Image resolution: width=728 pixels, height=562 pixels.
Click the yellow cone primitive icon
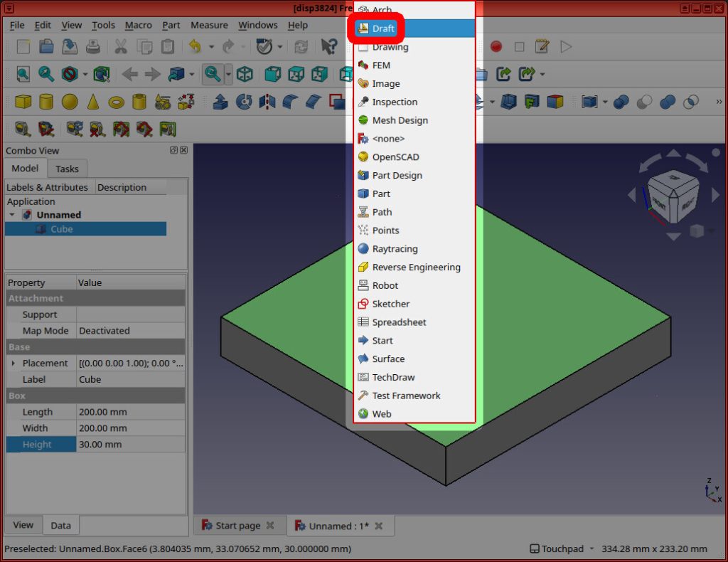[x=92, y=102]
